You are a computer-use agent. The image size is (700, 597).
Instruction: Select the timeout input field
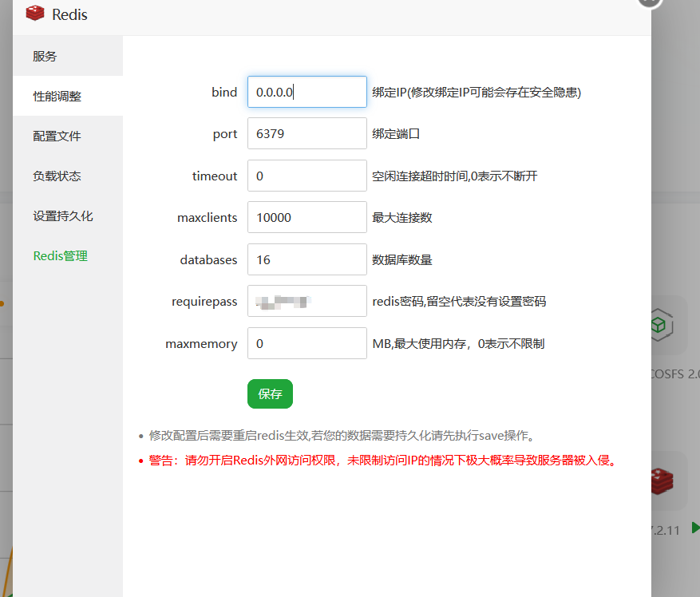coord(306,176)
